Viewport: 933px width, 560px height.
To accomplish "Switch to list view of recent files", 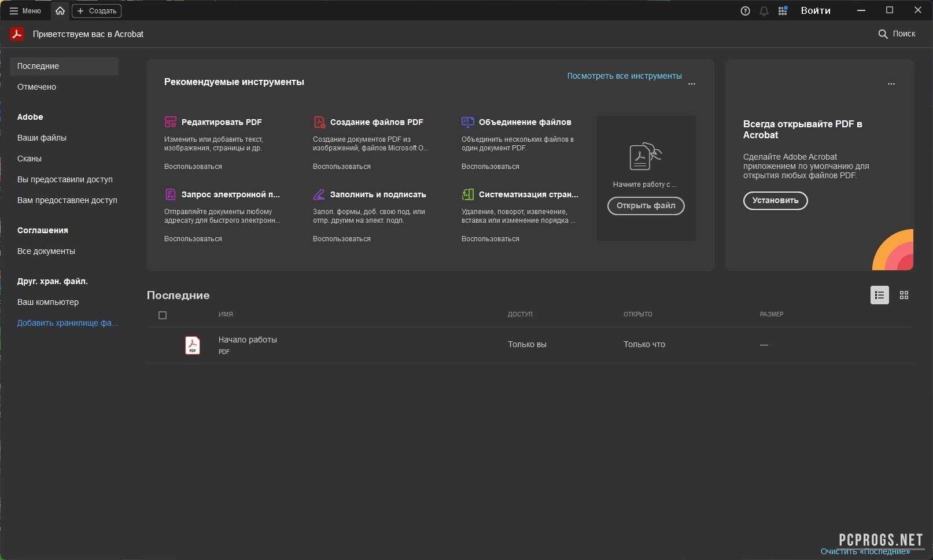I will (879, 295).
